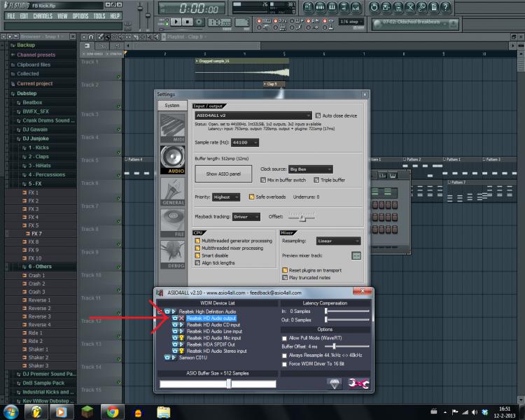Click the pencil draw tool in playlist toolbar
Image resolution: width=525 pixels, height=420 pixels.
(100, 37)
